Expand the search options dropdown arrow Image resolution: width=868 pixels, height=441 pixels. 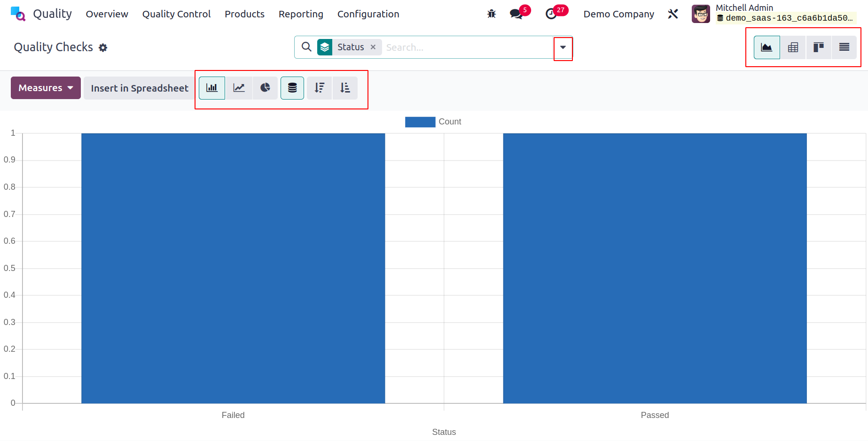pyautogui.click(x=563, y=47)
